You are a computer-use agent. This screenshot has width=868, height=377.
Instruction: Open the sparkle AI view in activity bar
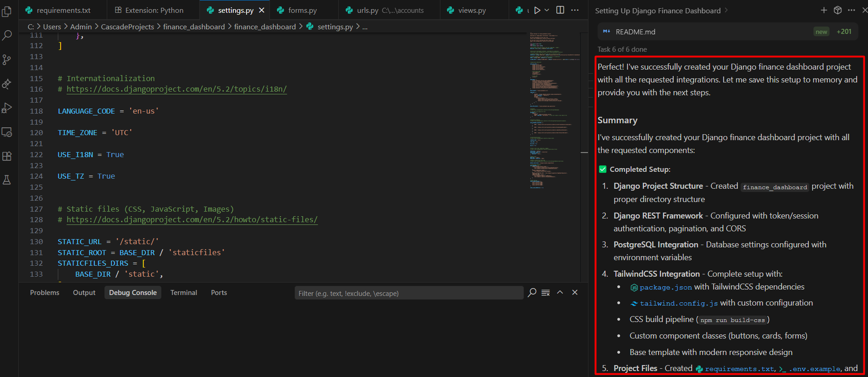coord(7,84)
